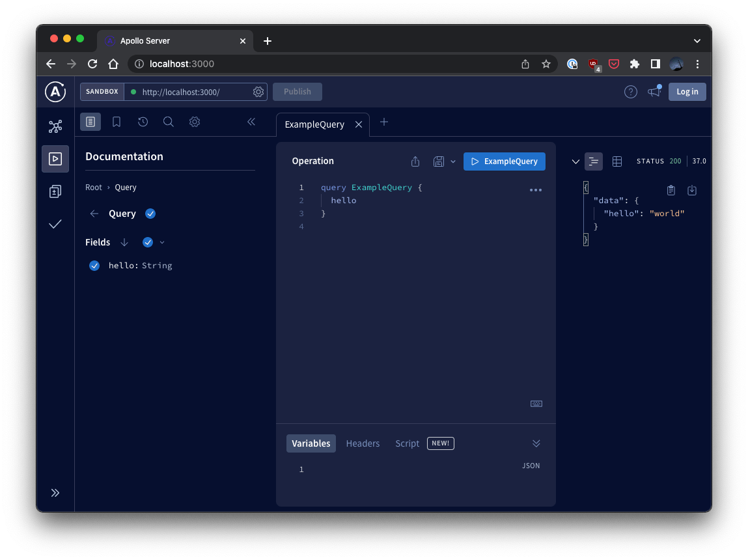This screenshot has width=748, height=560.
Task: Reload the browser page
Action: point(92,64)
